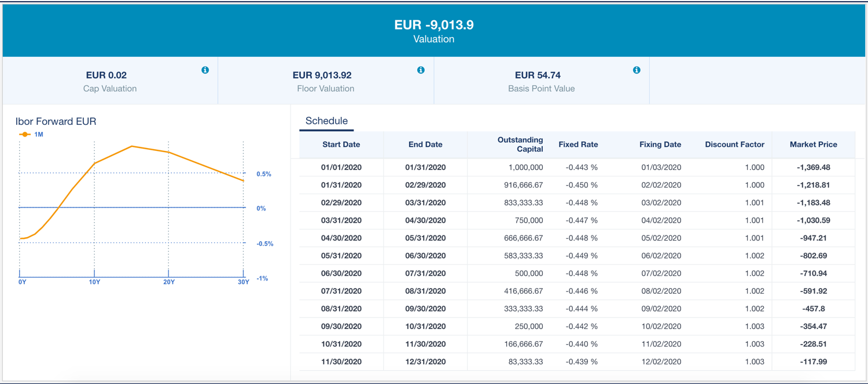This screenshot has height=384, width=868.
Task: Click the Ibor Forward EUR chart title
Action: point(56,121)
